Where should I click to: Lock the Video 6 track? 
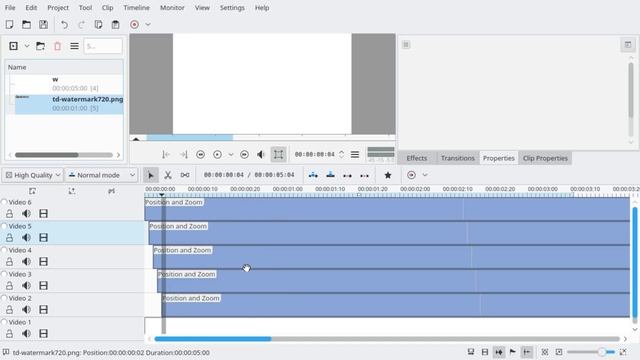coord(9,213)
